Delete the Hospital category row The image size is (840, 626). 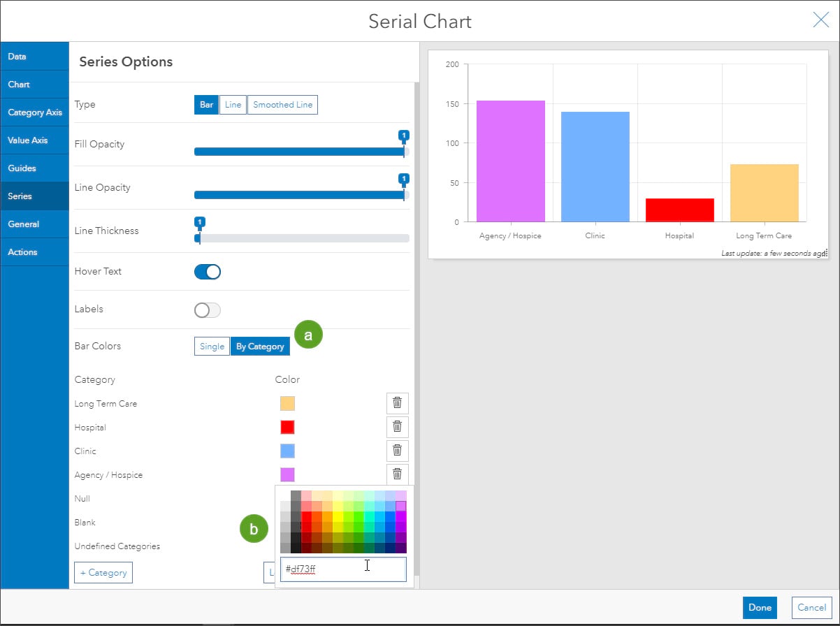pyautogui.click(x=397, y=427)
